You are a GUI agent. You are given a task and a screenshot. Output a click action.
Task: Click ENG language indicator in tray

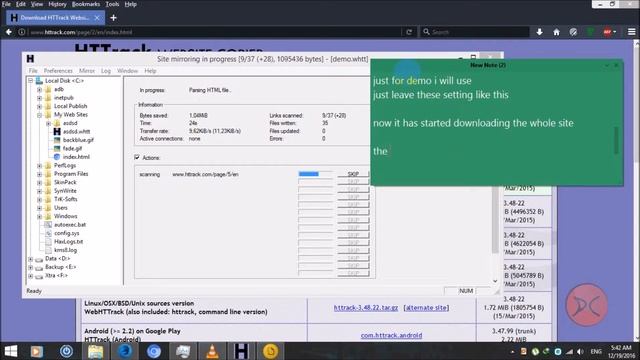tap(596, 351)
